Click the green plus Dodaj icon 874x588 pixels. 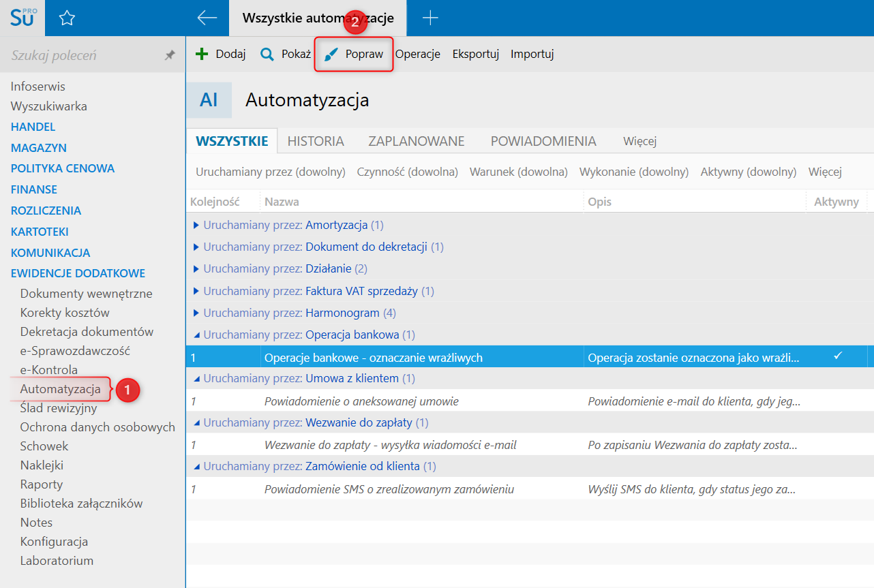point(202,55)
